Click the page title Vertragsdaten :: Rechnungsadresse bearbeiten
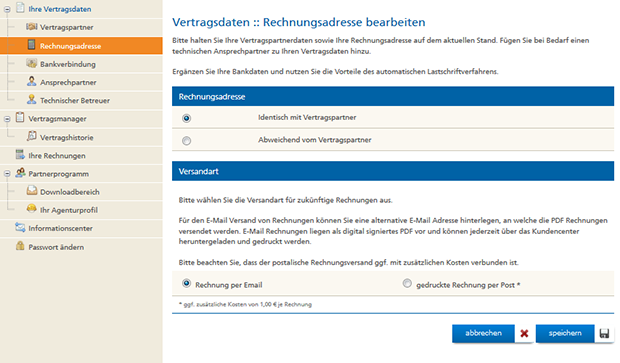 tap(299, 22)
